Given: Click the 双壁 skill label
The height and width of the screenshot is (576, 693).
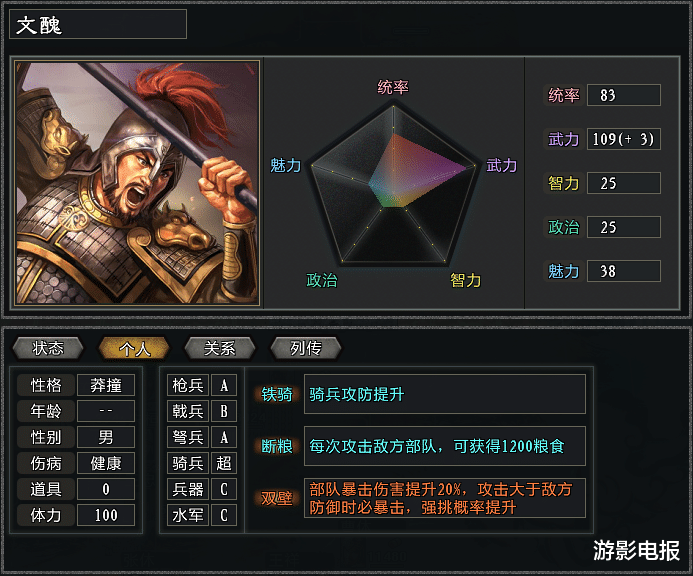Looking at the screenshot, I should click(277, 498).
